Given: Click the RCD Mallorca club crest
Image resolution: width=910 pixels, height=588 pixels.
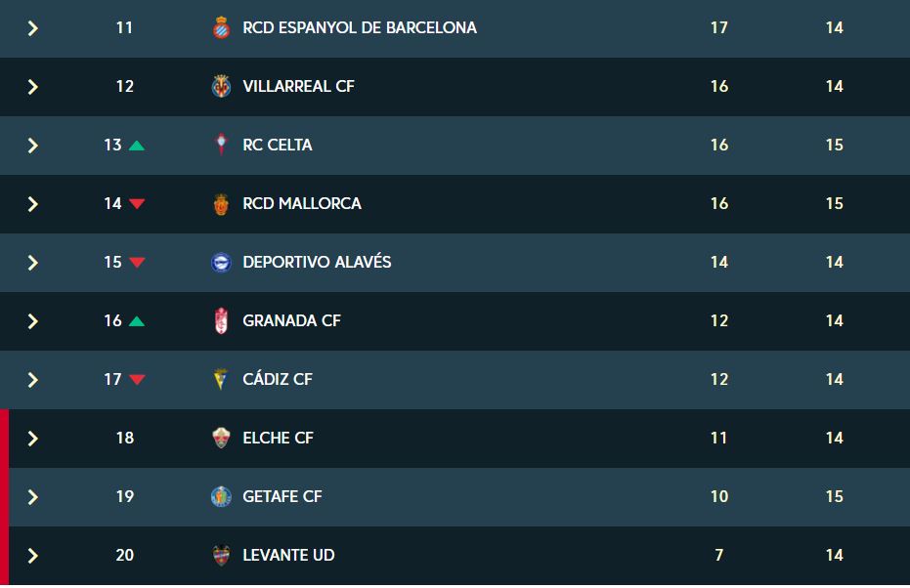Looking at the screenshot, I should point(221,204).
